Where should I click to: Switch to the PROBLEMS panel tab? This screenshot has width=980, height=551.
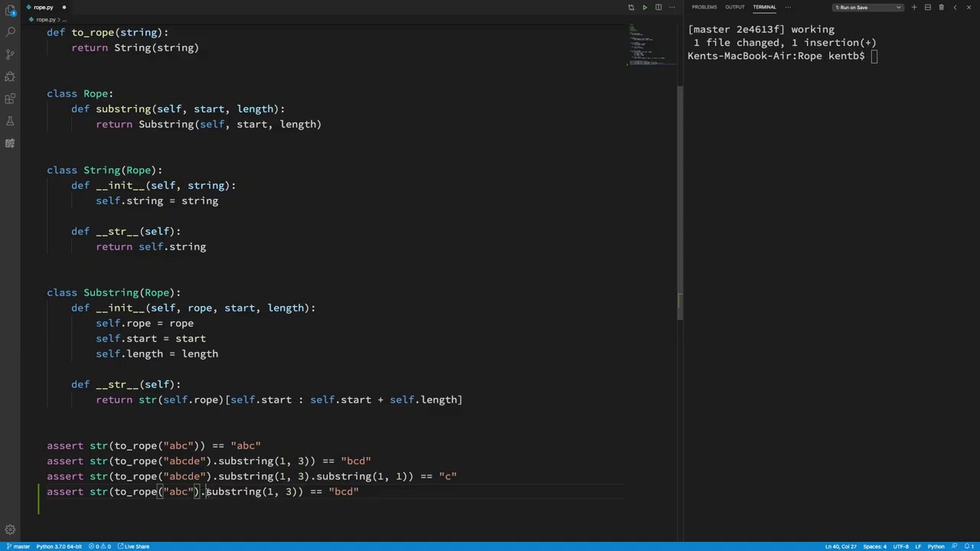pyautogui.click(x=704, y=7)
